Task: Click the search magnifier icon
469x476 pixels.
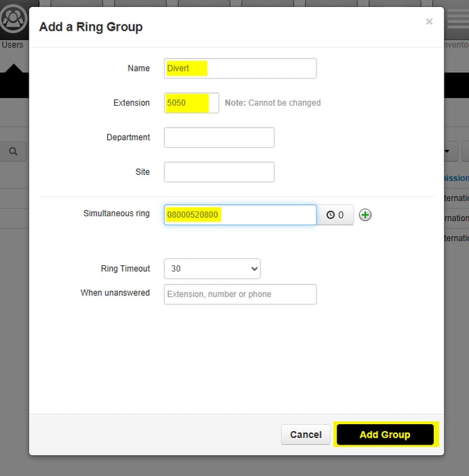Action: (13, 151)
